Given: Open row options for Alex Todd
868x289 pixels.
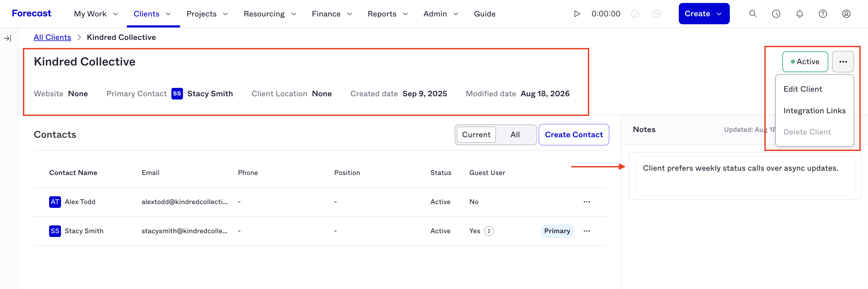Looking at the screenshot, I should tap(587, 202).
